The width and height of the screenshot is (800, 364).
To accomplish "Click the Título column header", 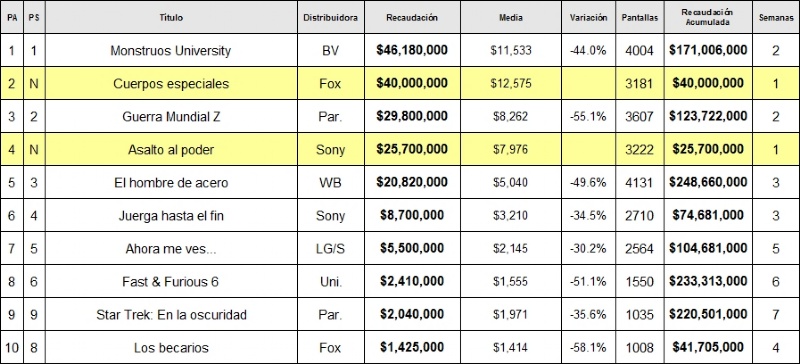I will [x=171, y=17].
